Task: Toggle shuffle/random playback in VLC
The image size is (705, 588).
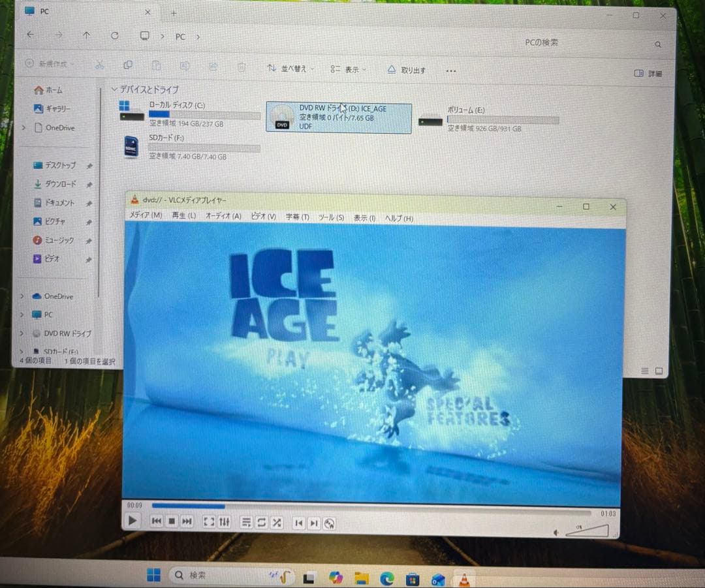Action: coord(277,523)
